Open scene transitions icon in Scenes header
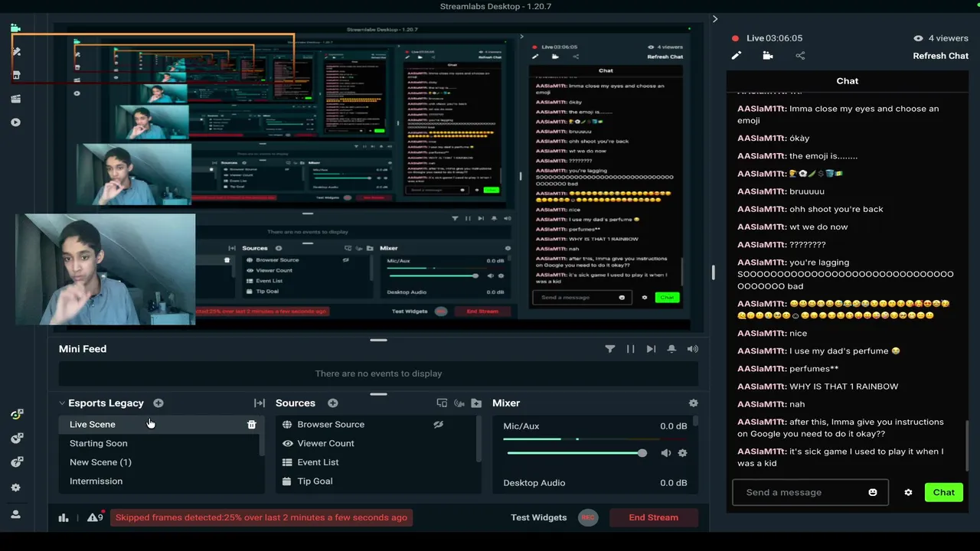Viewport: 980px width, 551px height. (260, 403)
